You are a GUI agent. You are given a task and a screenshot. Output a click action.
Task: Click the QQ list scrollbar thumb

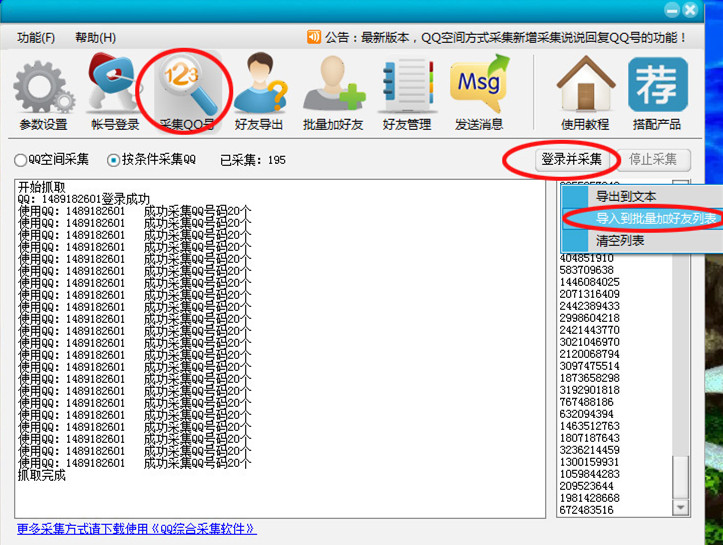coord(681,477)
